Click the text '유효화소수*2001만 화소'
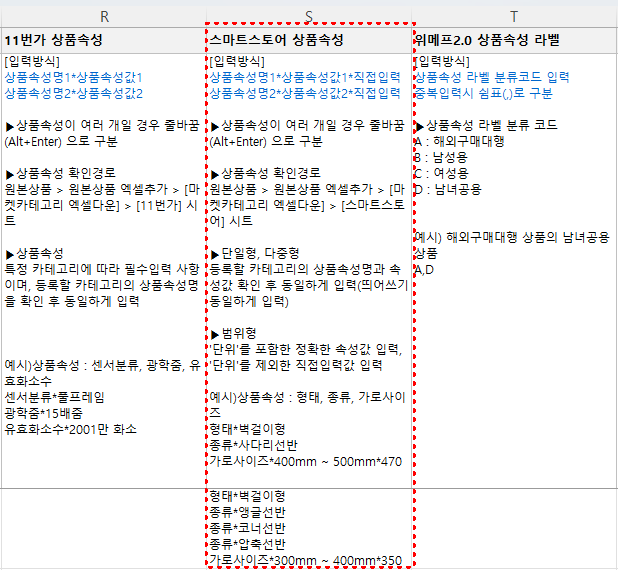Viewport: 618px width, 570px height. tap(71, 429)
